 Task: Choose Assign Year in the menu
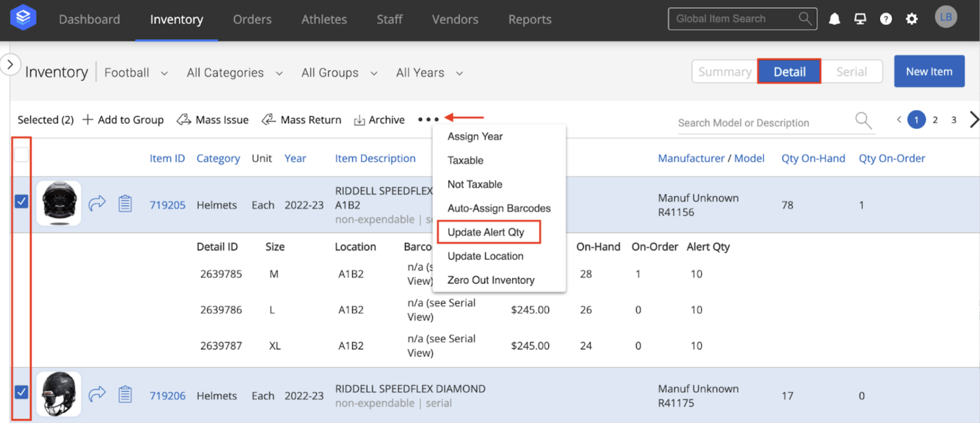tap(475, 136)
